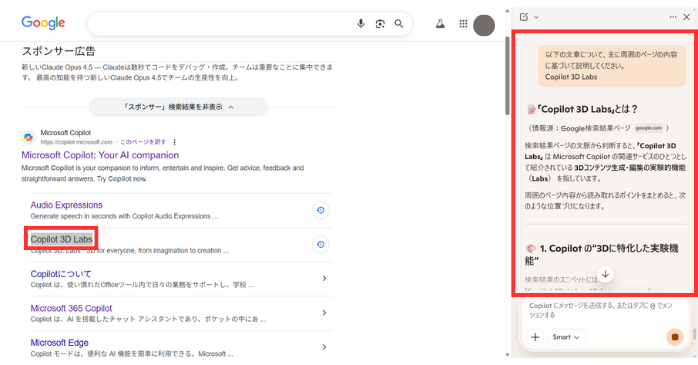The image size is (698, 365).
Task: Start new chat in Copilot pane
Action: [524, 17]
